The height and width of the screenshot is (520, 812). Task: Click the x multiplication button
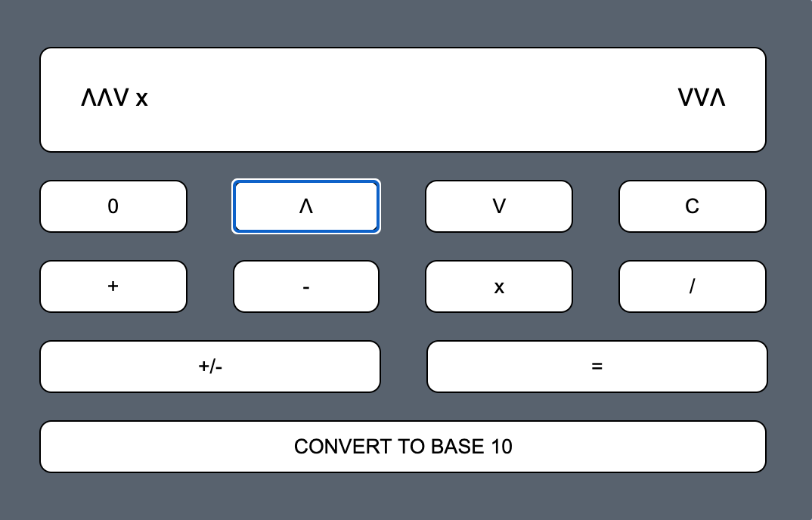click(499, 286)
